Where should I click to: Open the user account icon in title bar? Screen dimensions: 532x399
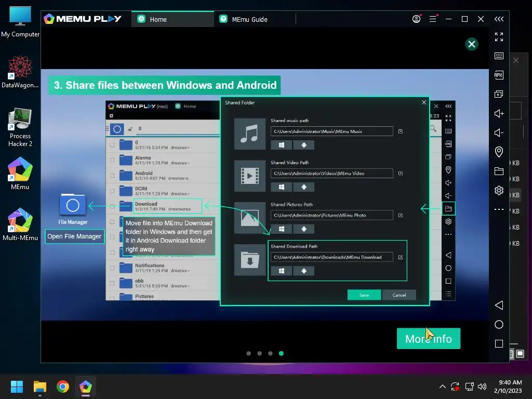416,19
